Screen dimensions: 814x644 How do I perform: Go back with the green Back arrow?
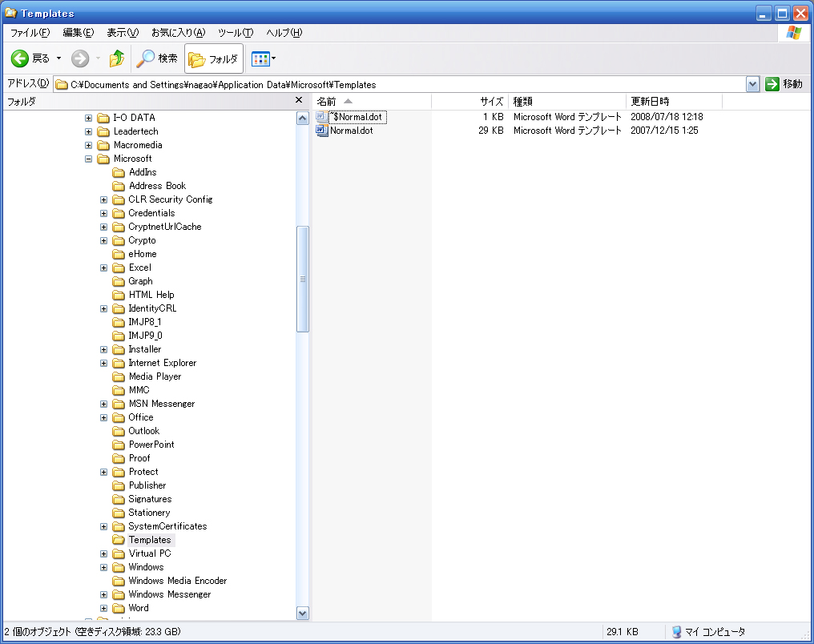20,58
